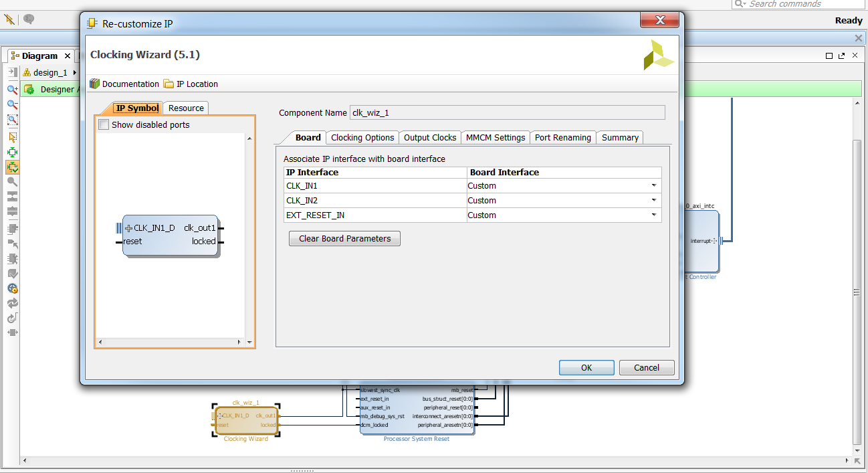Screen dimensions: 868x473
Task: Close the Diagram tab
Action: click(x=68, y=56)
